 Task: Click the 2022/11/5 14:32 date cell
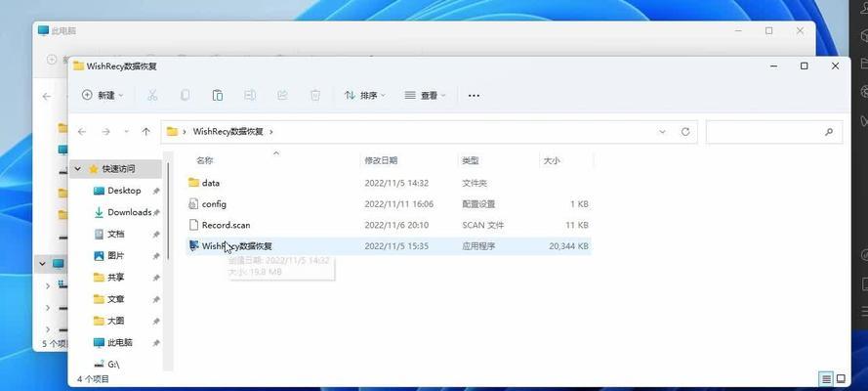pyautogui.click(x=396, y=183)
